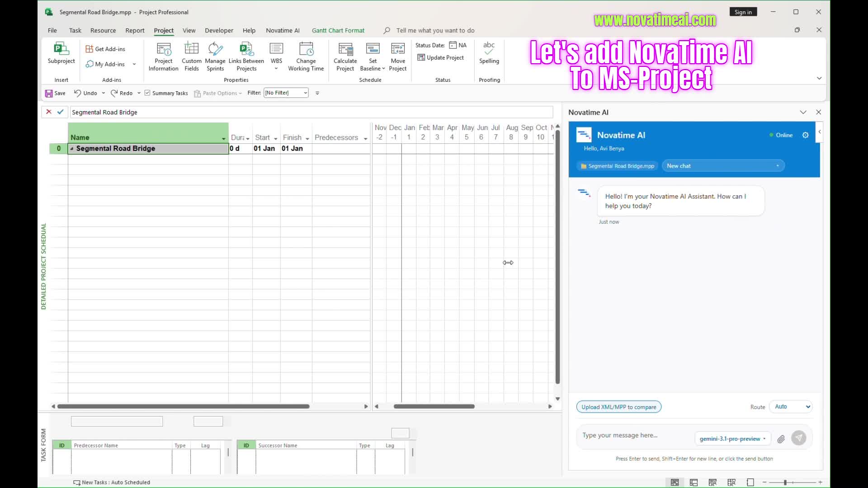Switch to Resource Sheet view in status bar
868x488 pixels.
click(x=731, y=483)
